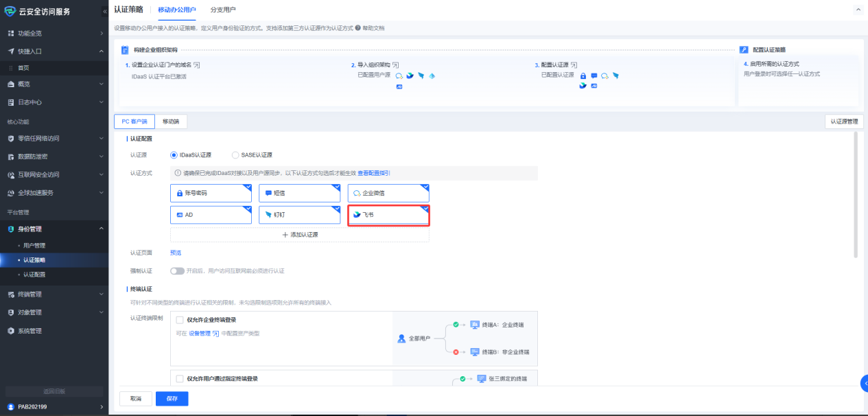Viewport: 868px width, 416px height.
Task: Check the 仅允许企业终端登录 checkbox
Action: (180, 320)
